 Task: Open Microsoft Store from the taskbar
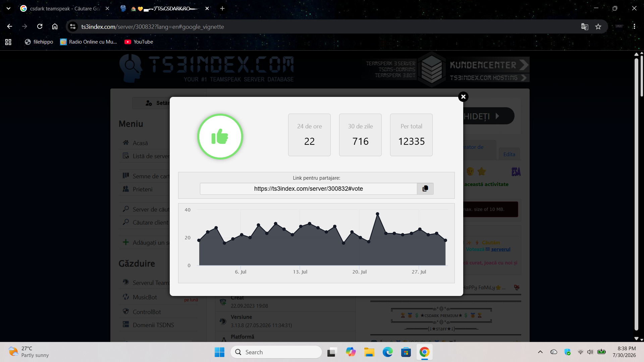tap(406, 352)
